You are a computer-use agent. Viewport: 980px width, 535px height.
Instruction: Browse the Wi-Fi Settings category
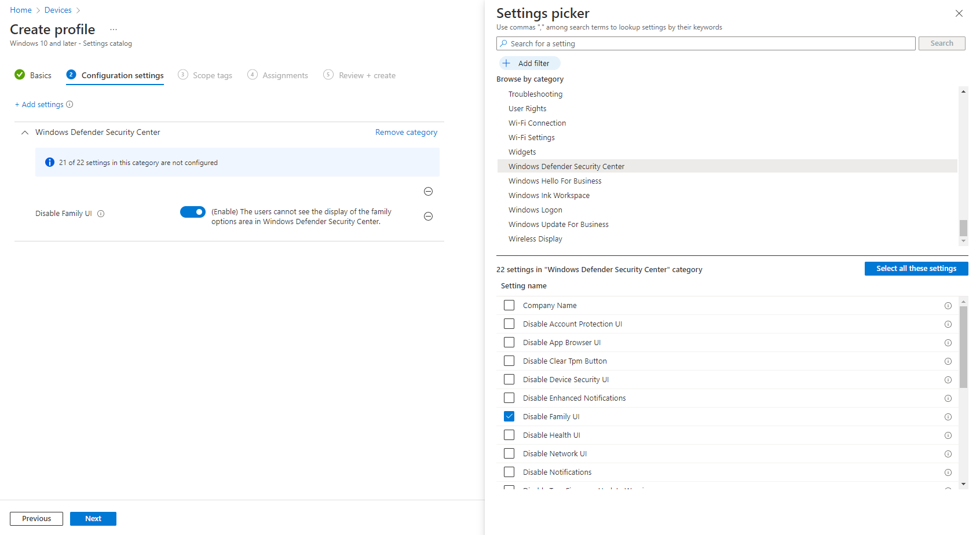[x=531, y=137]
